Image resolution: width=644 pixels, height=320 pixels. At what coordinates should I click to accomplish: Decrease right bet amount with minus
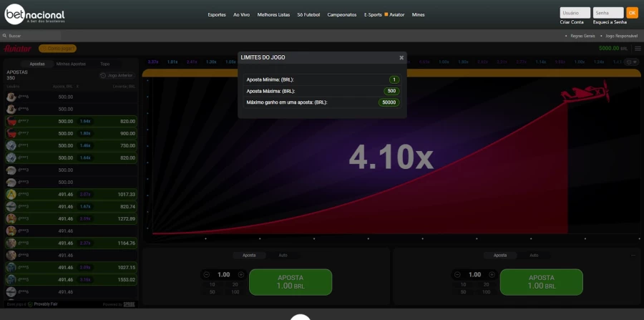coord(457,274)
